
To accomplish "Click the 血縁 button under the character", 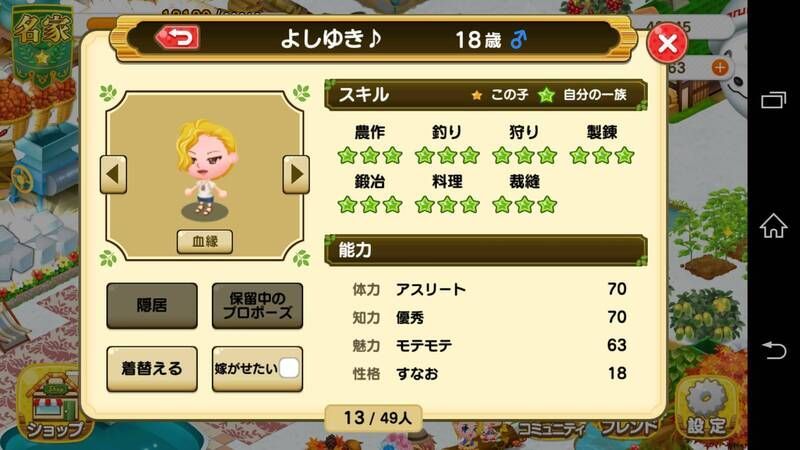I will 205,241.
